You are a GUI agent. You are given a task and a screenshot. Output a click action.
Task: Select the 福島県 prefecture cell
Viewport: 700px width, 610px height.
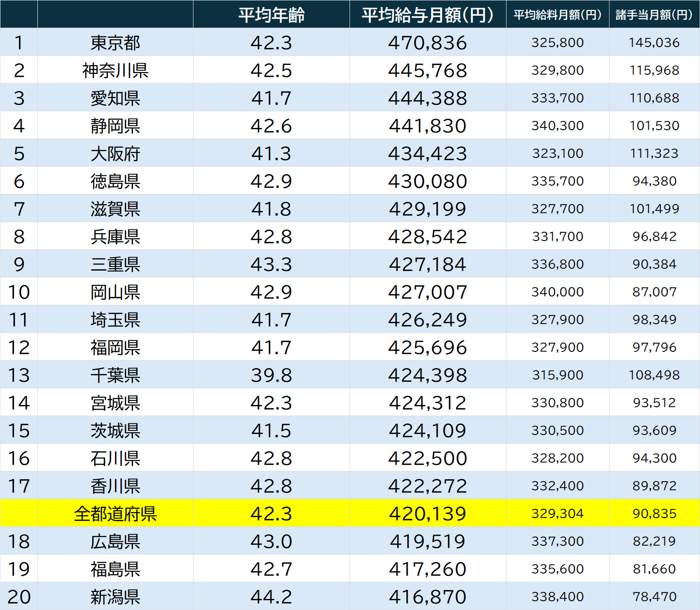(115, 569)
